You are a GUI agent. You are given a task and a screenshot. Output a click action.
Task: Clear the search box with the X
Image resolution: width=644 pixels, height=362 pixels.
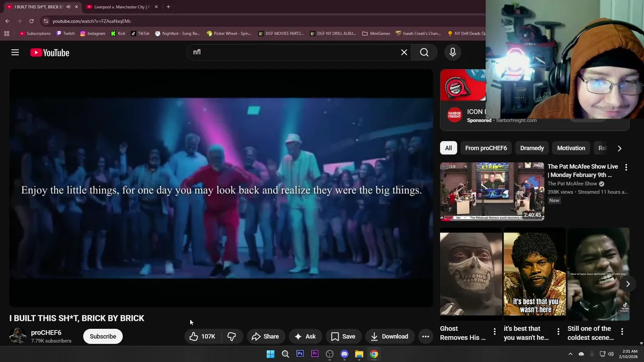click(x=404, y=52)
